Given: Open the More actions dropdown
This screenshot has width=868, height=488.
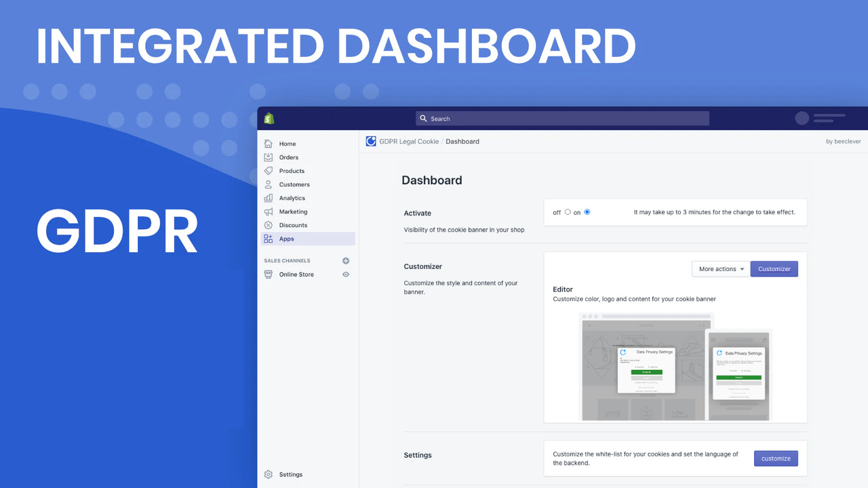Looking at the screenshot, I should [x=720, y=268].
